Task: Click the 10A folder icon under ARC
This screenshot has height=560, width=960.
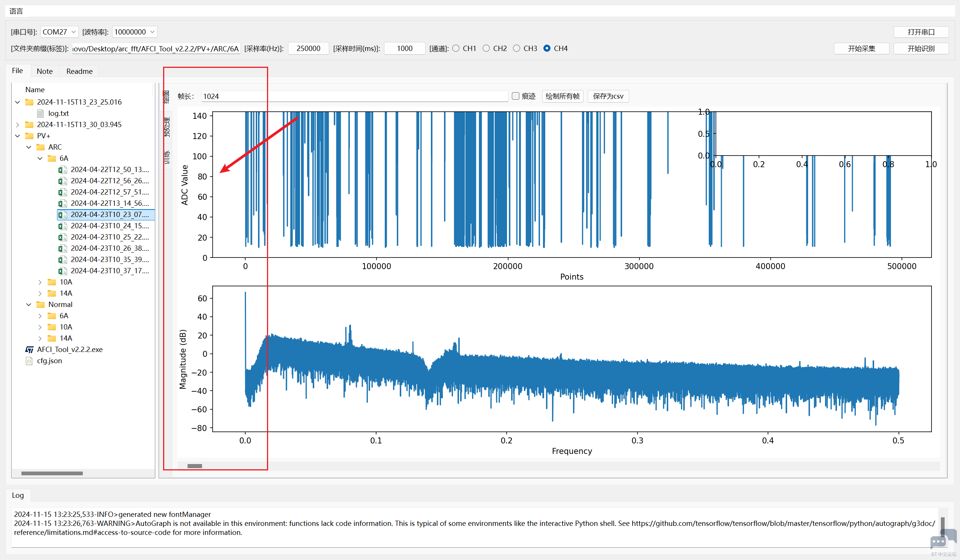Action: coord(51,282)
